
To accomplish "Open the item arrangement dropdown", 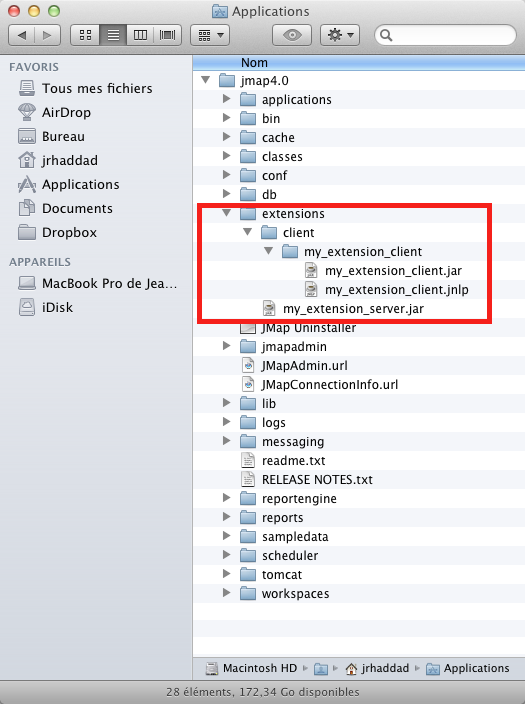I will pyautogui.click(x=210, y=35).
